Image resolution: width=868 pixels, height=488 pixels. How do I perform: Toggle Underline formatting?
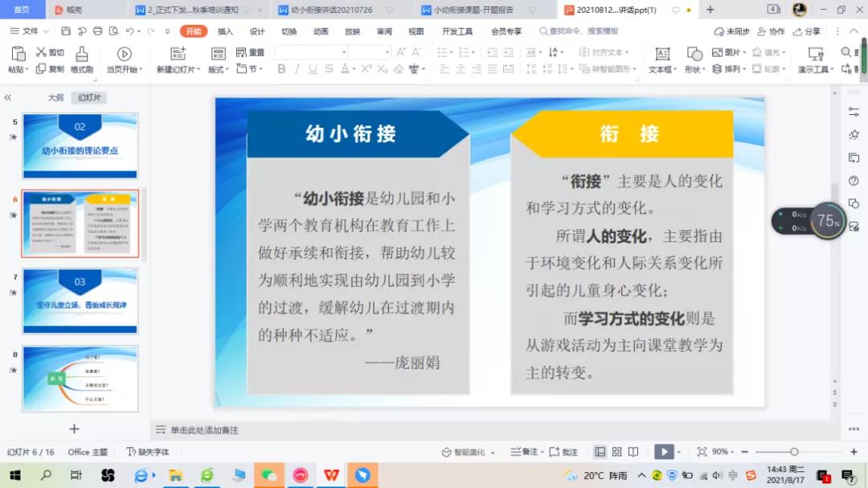[x=313, y=68]
